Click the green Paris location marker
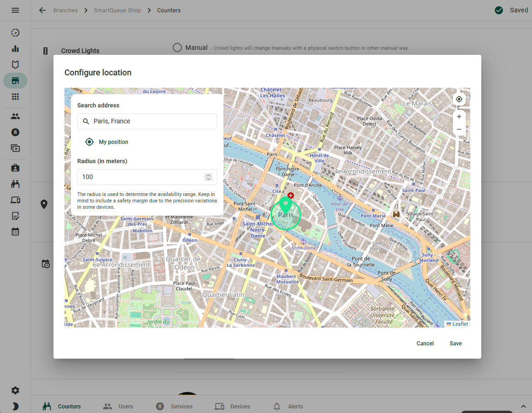The image size is (532, 413). coord(286,204)
